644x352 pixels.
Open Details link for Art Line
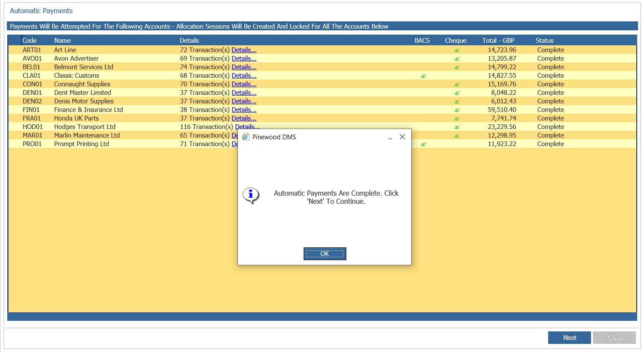[244, 50]
